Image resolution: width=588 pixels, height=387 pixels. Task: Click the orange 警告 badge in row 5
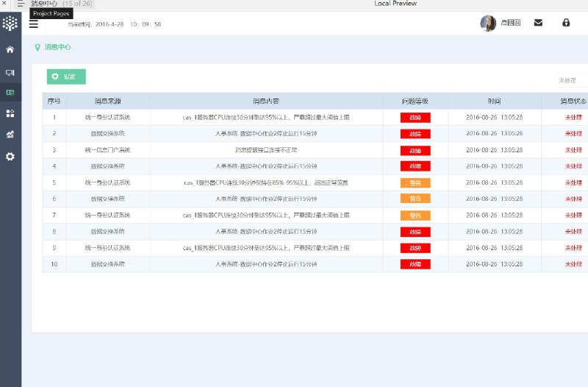pyautogui.click(x=415, y=182)
